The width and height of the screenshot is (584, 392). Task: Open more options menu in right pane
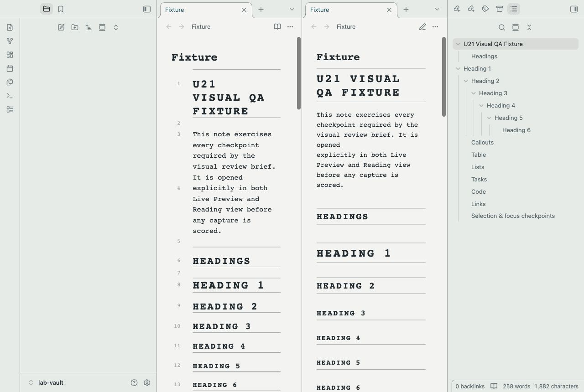click(435, 26)
